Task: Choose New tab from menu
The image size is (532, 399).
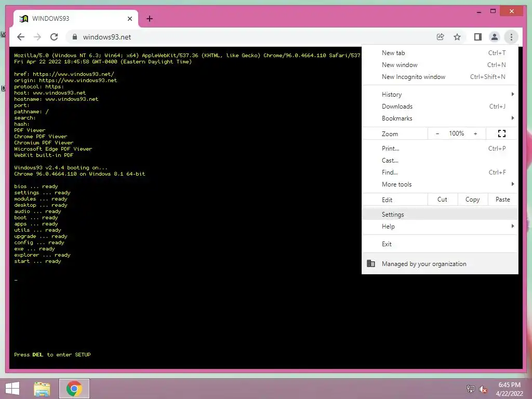Action: 440,53
